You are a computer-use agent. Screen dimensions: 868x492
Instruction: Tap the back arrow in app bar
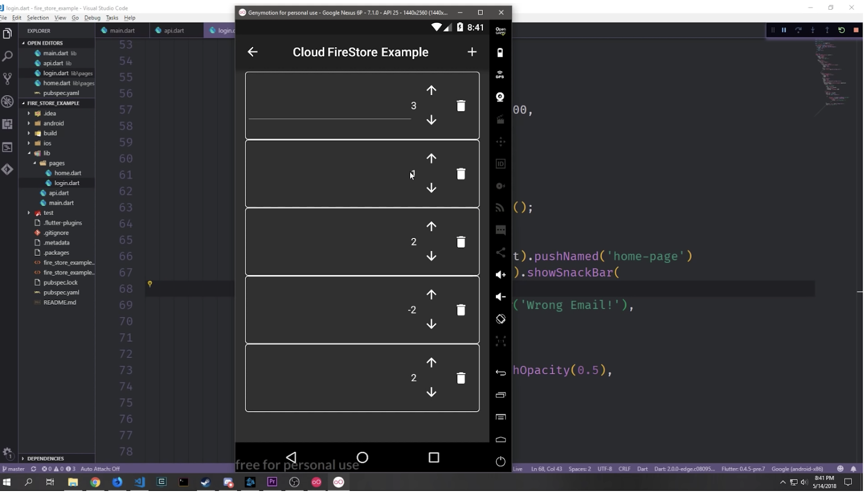pos(252,52)
